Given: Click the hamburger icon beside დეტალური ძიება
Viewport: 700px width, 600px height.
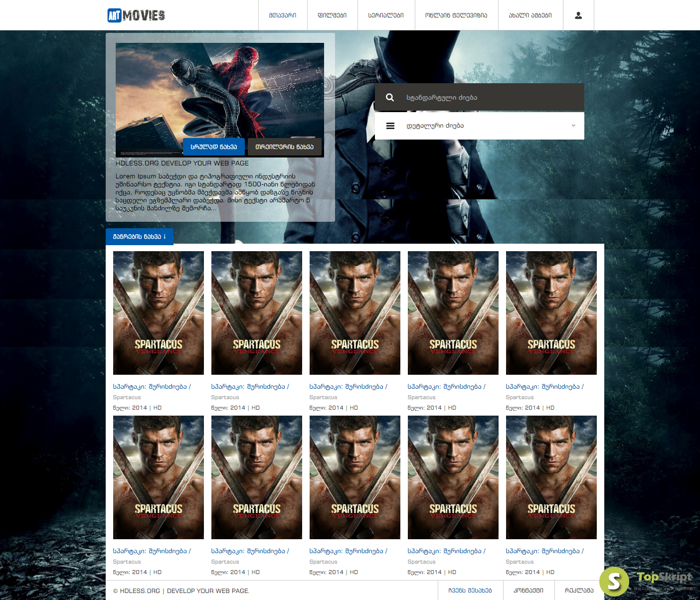Looking at the screenshot, I should (x=390, y=126).
